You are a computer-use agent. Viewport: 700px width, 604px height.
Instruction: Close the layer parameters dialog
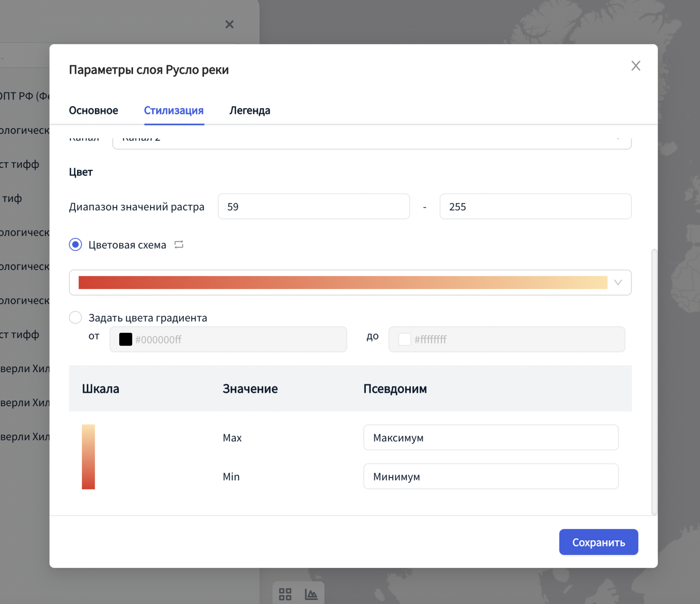click(x=635, y=66)
